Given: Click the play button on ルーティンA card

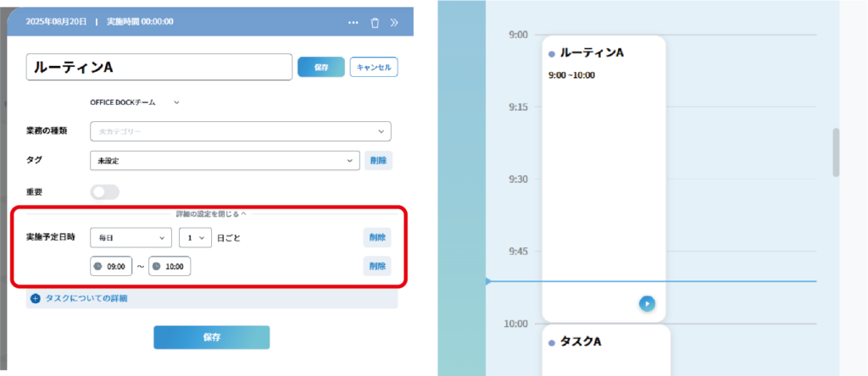Looking at the screenshot, I should tap(647, 303).
